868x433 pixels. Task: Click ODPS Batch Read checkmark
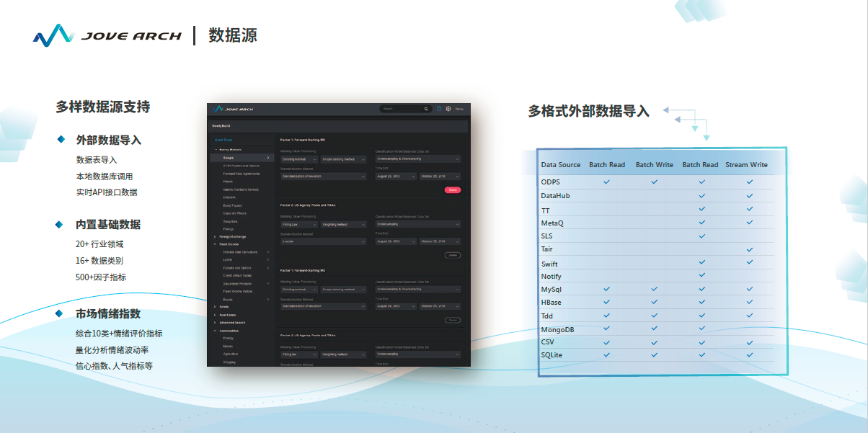[606, 182]
